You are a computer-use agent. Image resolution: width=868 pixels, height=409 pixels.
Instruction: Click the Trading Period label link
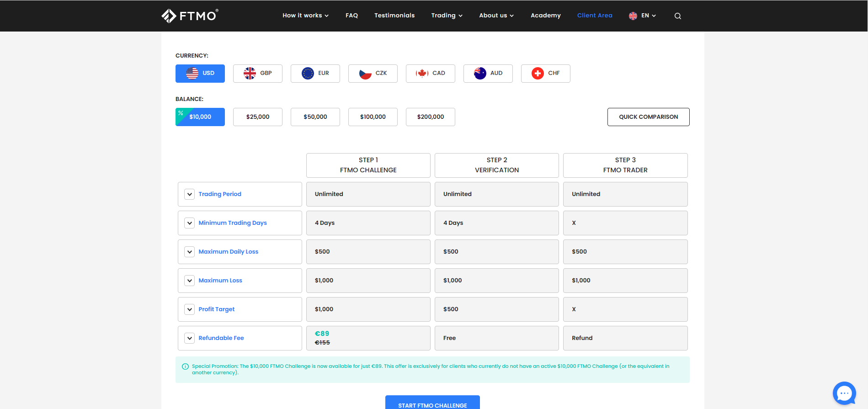click(x=220, y=194)
